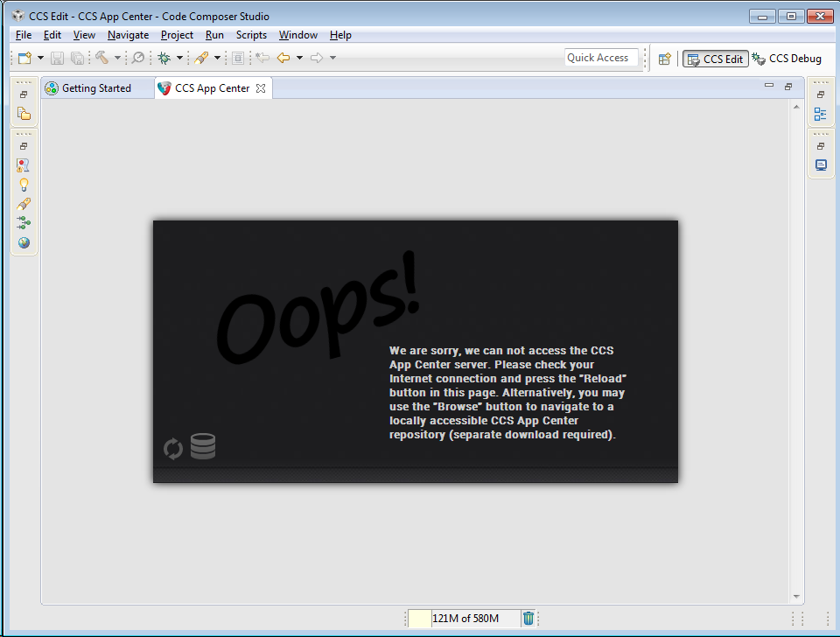Image resolution: width=840 pixels, height=637 pixels.
Task: Open the Scripts menu
Action: (x=251, y=35)
